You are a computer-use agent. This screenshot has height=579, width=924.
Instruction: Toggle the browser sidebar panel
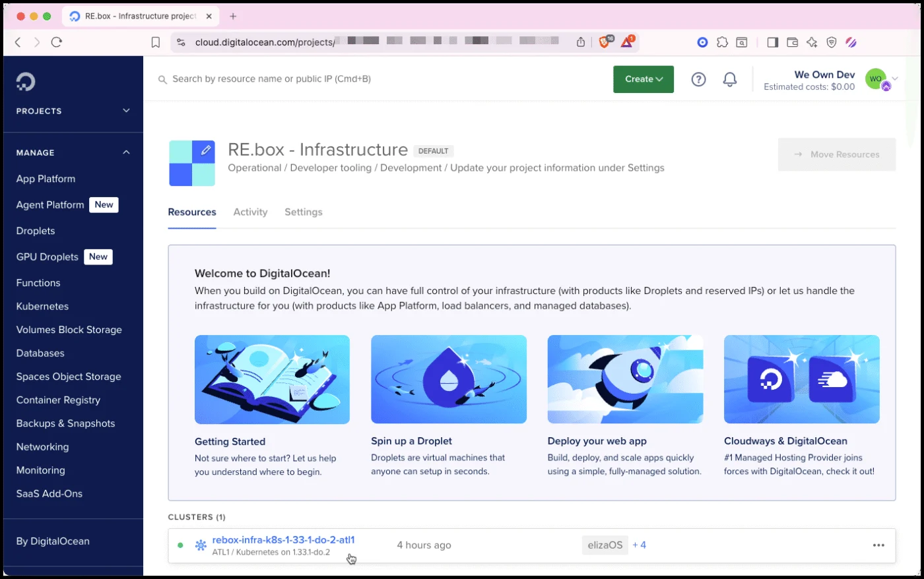[x=772, y=42]
